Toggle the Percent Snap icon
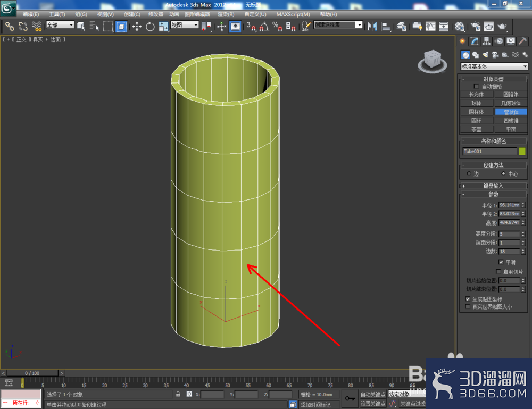Image resolution: width=532 pixels, height=409 pixels. 277,26
